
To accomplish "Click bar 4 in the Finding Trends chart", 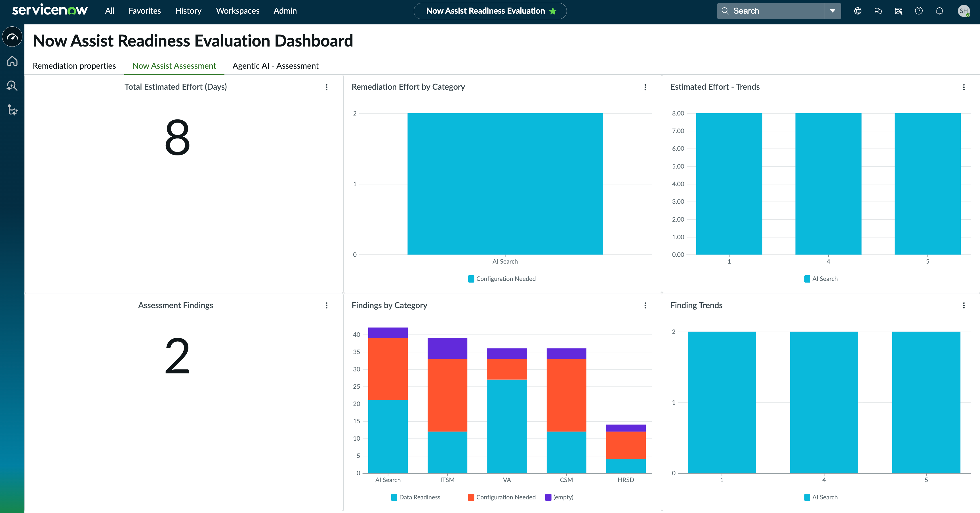I will [x=824, y=402].
